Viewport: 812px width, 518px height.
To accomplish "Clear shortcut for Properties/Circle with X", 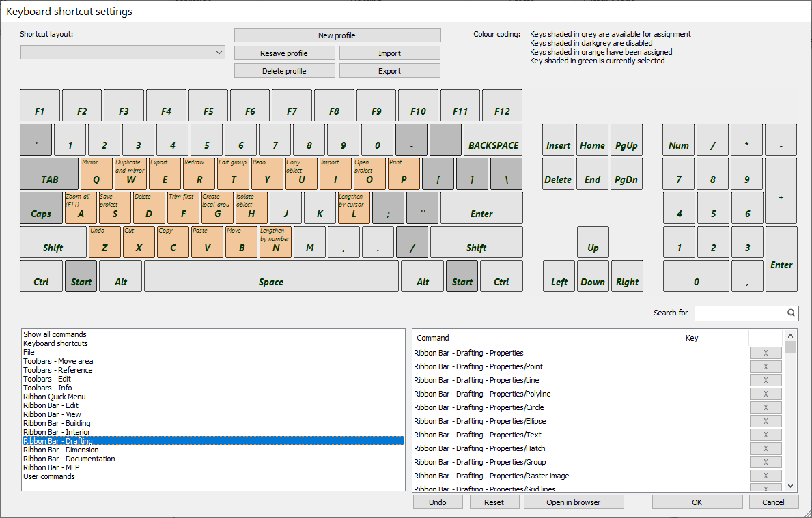I will [766, 407].
